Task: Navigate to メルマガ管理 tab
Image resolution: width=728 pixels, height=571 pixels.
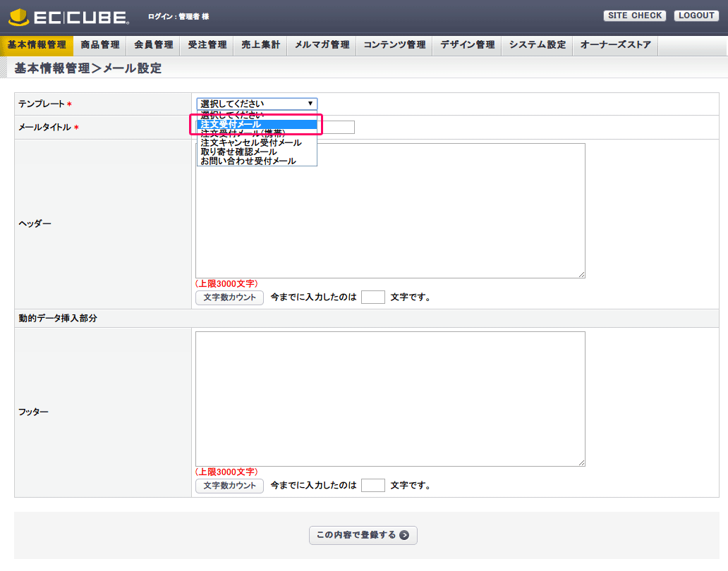Action: tap(322, 45)
